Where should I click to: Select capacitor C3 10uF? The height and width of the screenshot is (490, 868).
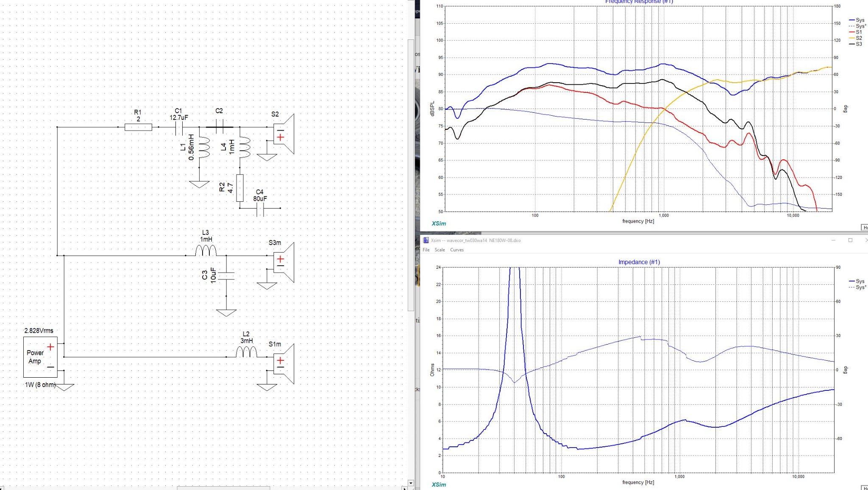pos(226,276)
